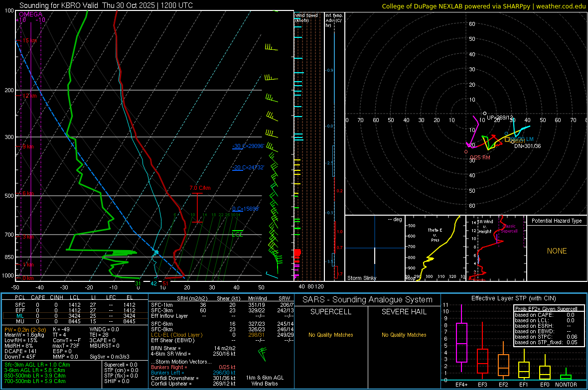Click the 'Effective Layer STP (with CIN)' title
This screenshot has width=588, height=390.
(513, 298)
